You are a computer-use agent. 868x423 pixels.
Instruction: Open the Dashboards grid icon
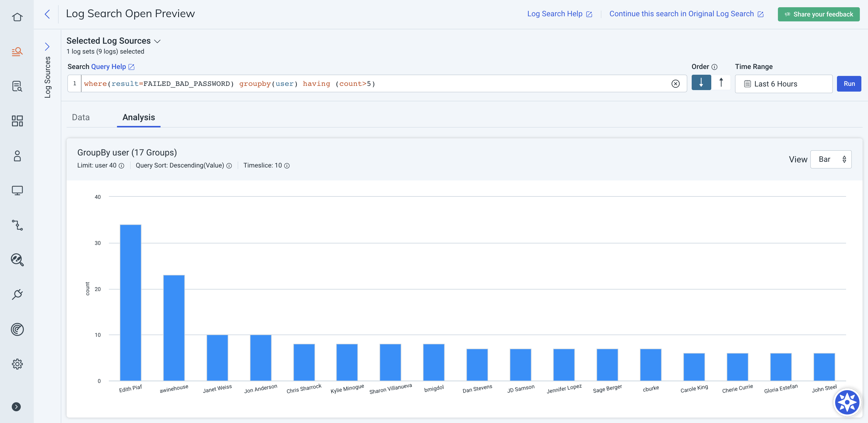[17, 121]
